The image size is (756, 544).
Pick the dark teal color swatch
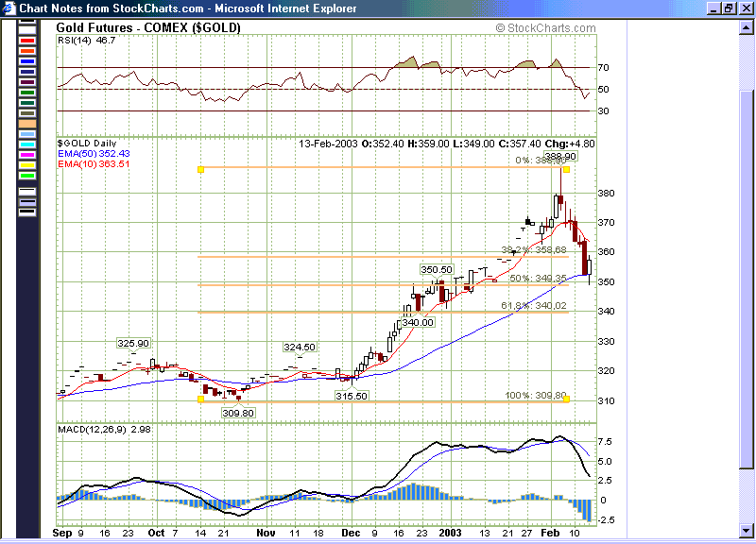[x=27, y=103]
